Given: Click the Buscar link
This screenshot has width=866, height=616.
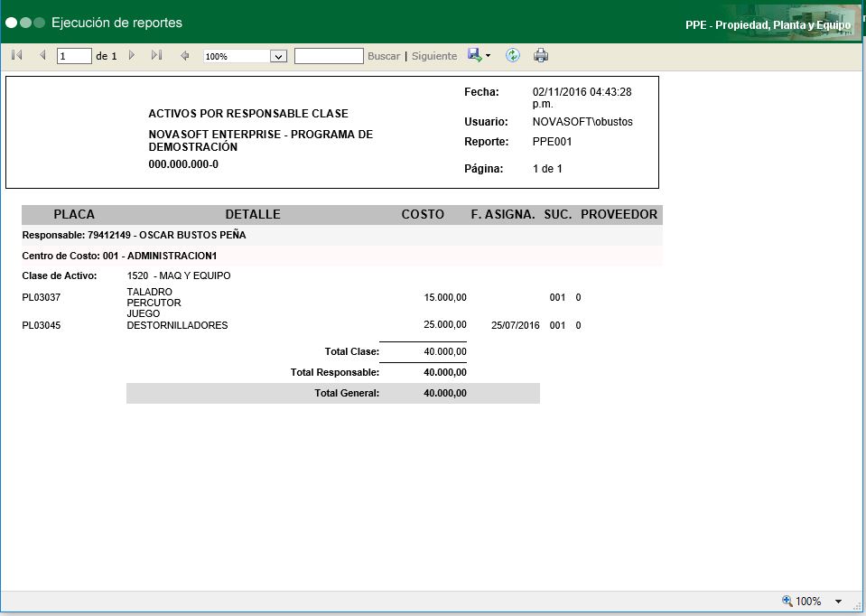Looking at the screenshot, I should point(384,56).
